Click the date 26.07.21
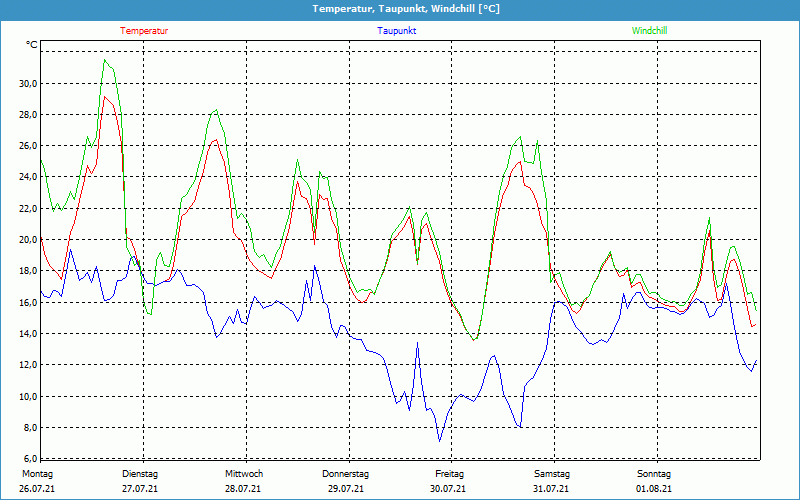The image size is (800, 500). [x=37, y=489]
